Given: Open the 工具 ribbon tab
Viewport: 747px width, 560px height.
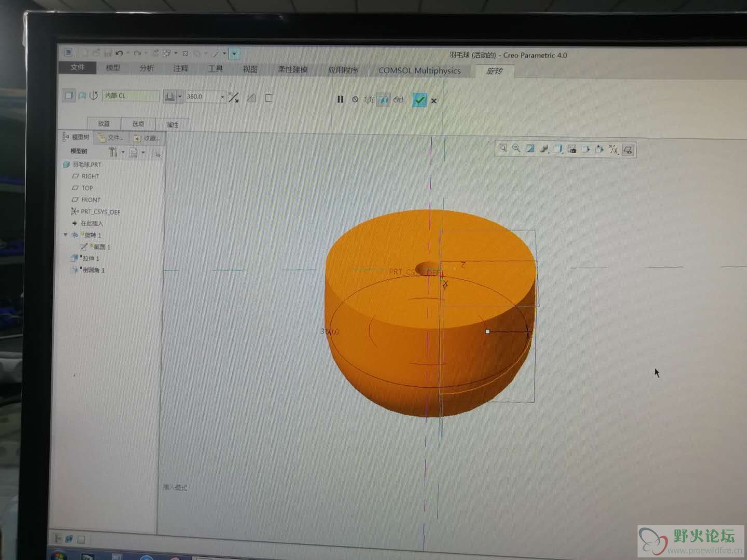Looking at the screenshot, I should (x=215, y=68).
